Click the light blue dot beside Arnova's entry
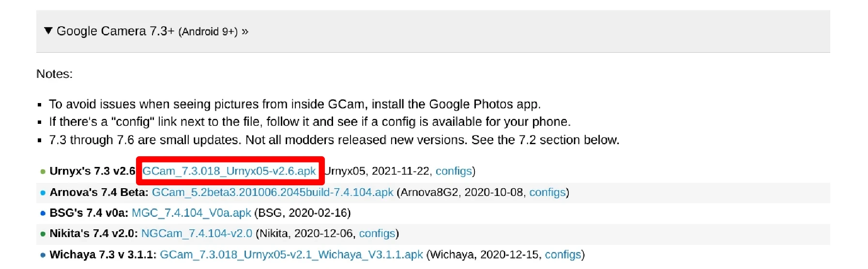 (43, 193)
